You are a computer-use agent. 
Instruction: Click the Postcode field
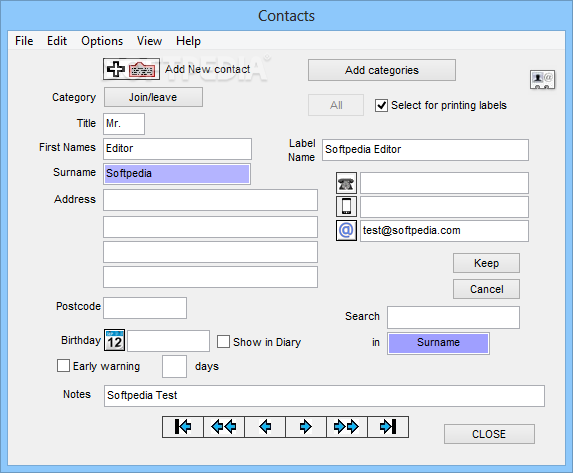point(145,308)
